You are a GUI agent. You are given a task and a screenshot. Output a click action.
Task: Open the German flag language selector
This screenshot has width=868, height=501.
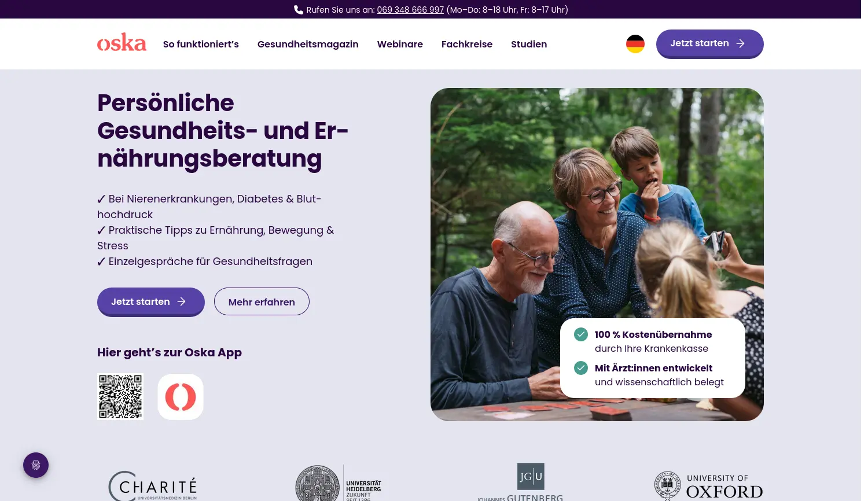[635, 44]
